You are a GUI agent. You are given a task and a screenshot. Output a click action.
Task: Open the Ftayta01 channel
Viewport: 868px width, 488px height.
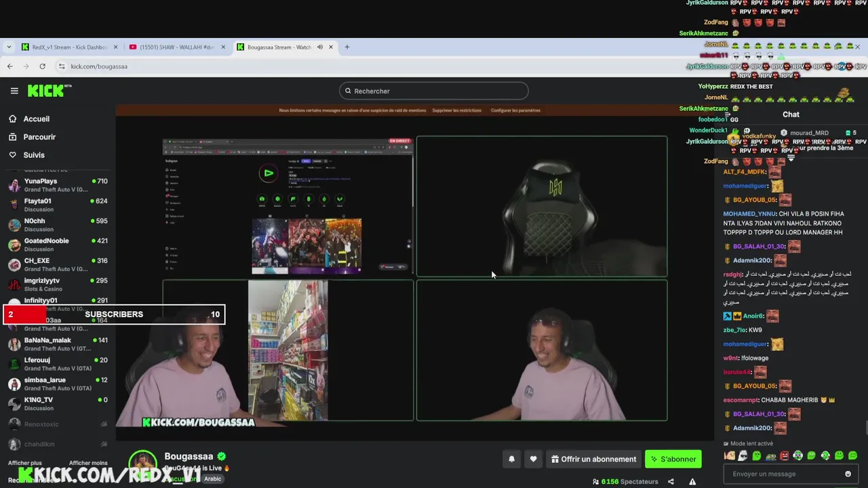57,205
